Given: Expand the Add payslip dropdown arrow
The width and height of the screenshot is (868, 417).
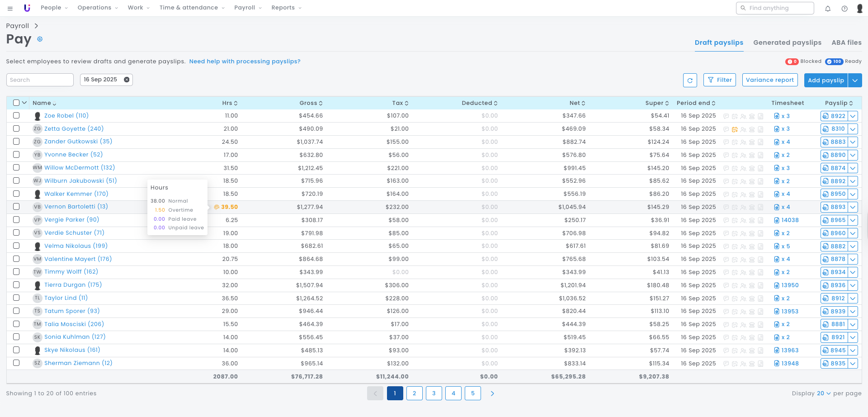Looking at the screenshot, I should click(854, 81).
